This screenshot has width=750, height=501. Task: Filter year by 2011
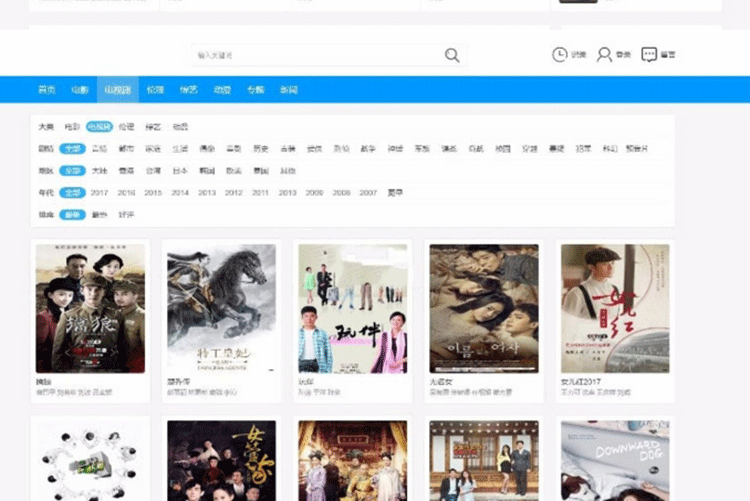[261, 193]
